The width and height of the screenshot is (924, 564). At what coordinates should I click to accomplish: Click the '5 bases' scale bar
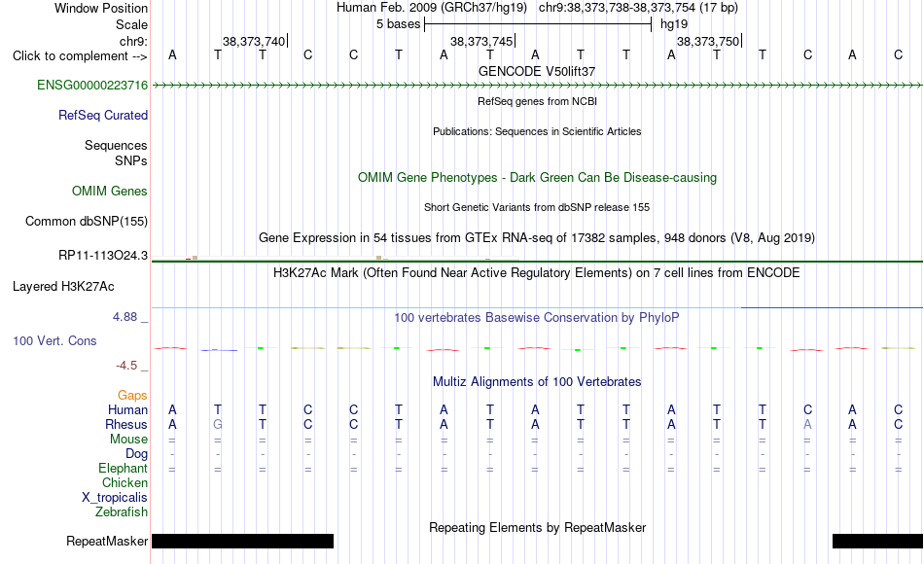tap(538, 24)
